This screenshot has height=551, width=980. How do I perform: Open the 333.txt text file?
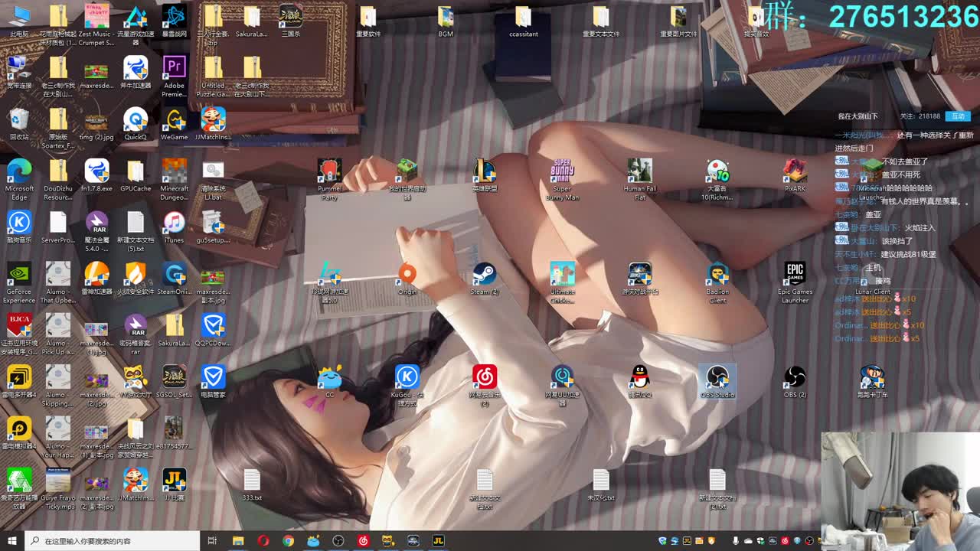coord(252,485)
